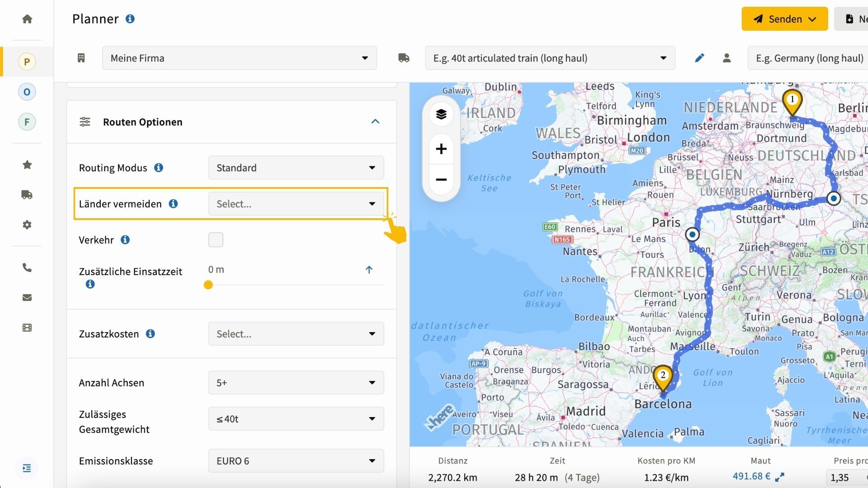Image resolution: width=868 pixels, height=488 pixels.
Task: Open the Länder vermeiden select box
Action: click(x=296, y=204)
